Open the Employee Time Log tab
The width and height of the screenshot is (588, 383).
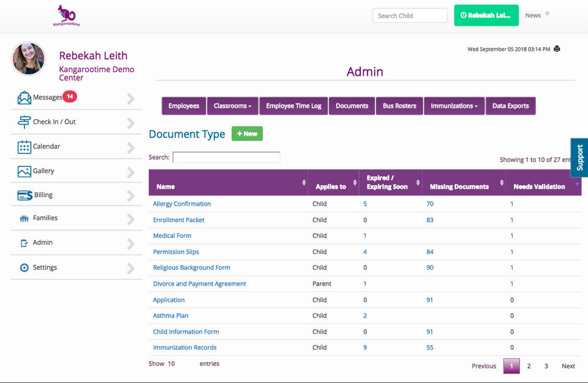pos(293,106)
